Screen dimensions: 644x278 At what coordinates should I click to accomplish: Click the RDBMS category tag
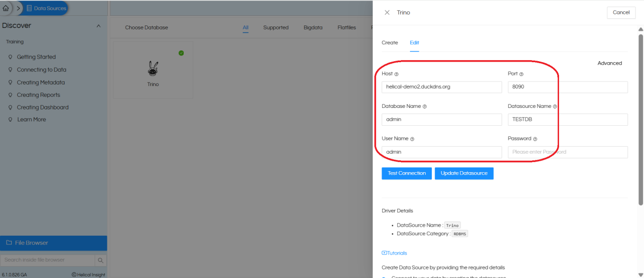(x=460, y=234)
